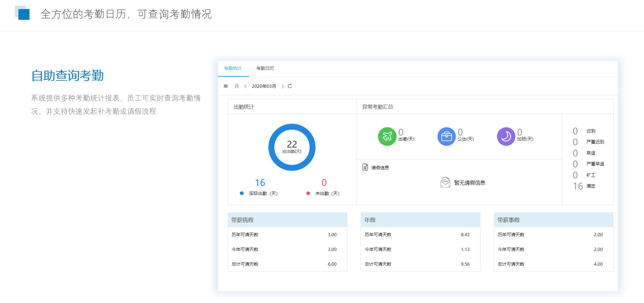The width and height of the screenshot is (644, 303).
Task: Switch to 年 view mode
Action: (226, 86)
